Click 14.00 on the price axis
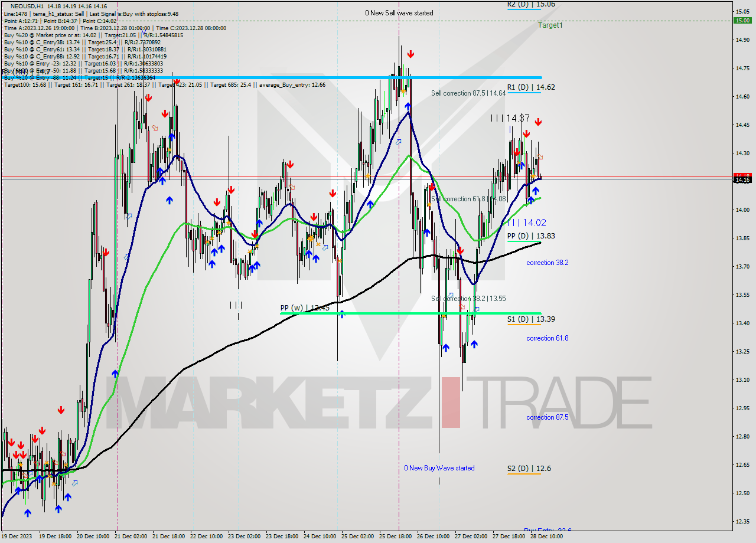Viewport: 756px width, 543px height. point(742,210)
